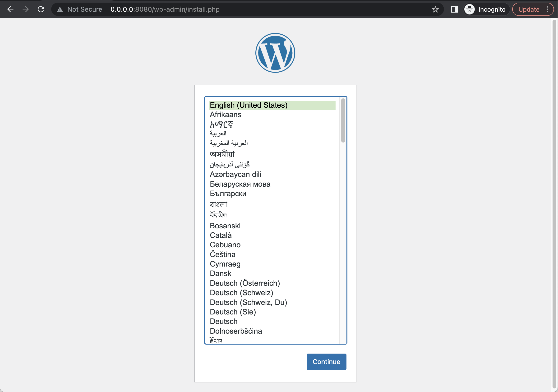Open the browser three-dot menu
The width and height of the screenshot is (558, 392).
[547, 9]
